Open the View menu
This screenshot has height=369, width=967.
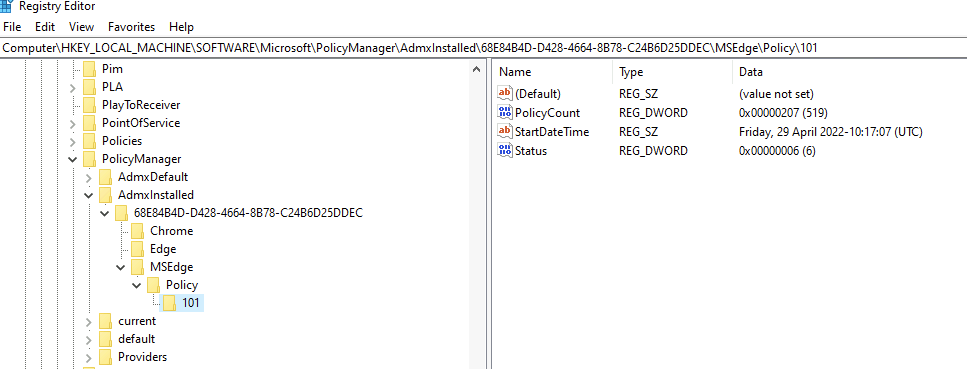click(x=81, y=27)
